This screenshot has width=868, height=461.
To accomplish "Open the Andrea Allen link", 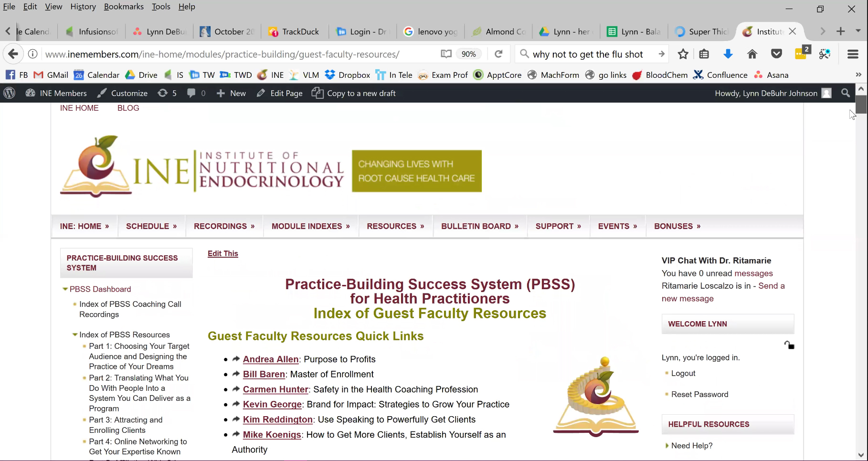I will (x=270, y=359).
